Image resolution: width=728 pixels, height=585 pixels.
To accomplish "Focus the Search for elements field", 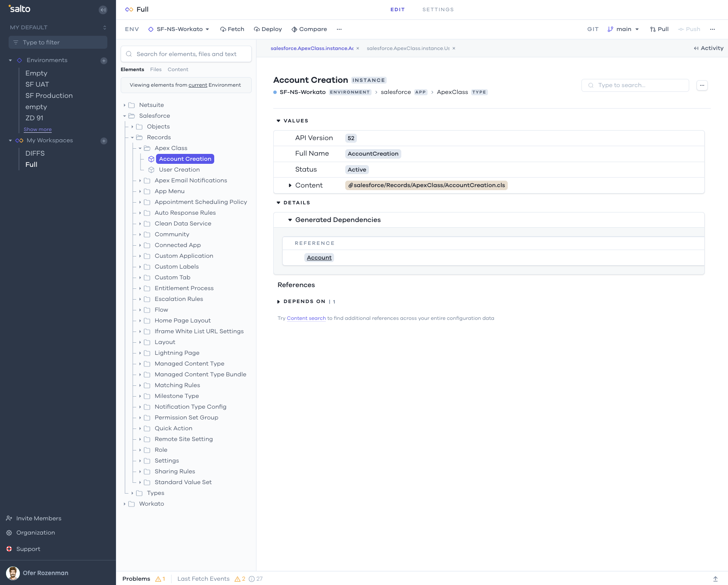I will click(x=186, y=54).
